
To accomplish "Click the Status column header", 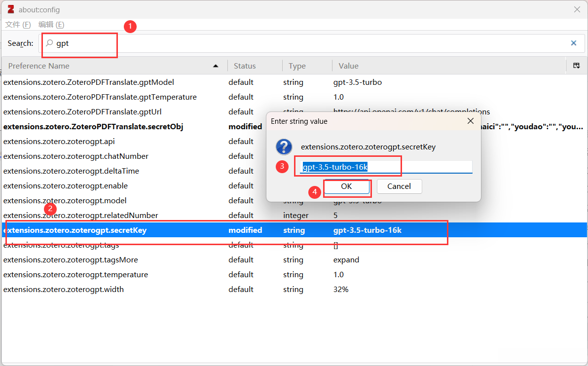I will [255, 66].
